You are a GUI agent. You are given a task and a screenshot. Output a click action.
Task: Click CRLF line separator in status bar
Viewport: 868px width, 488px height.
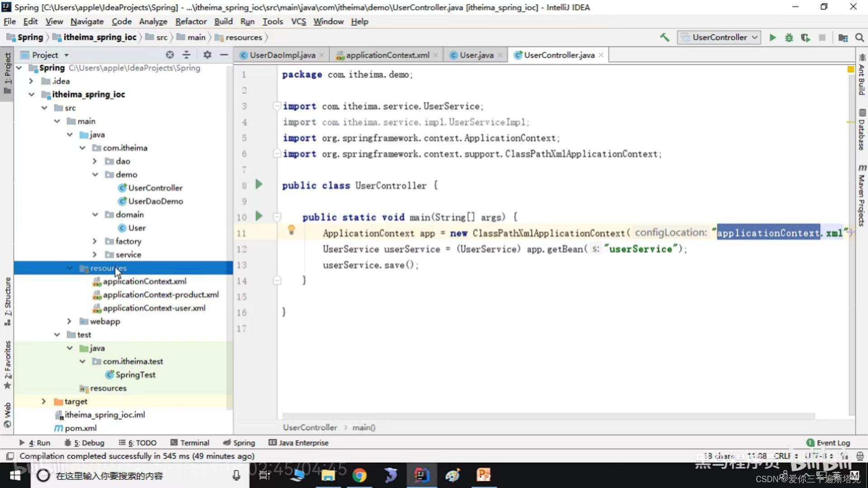(786, 456)
